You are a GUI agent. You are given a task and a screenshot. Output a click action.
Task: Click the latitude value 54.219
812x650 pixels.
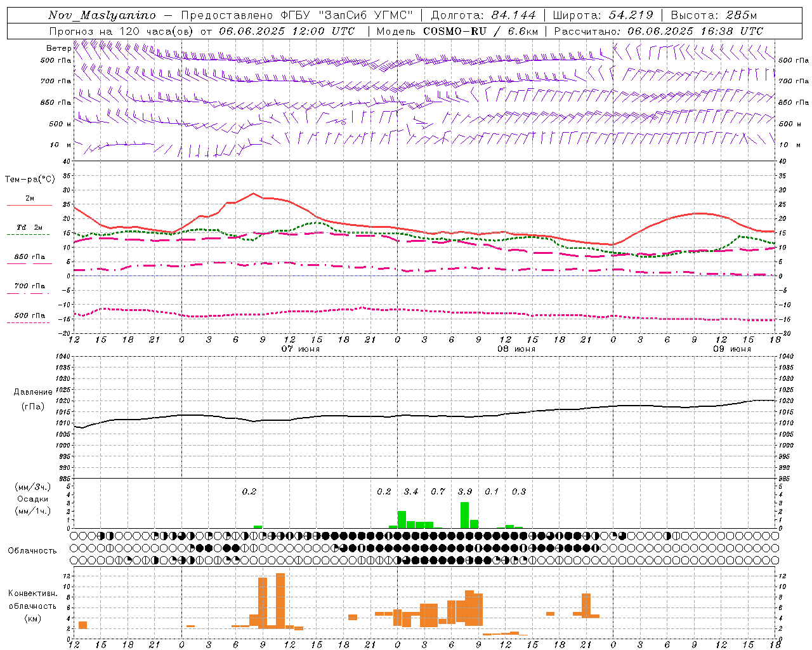point(631,15)
